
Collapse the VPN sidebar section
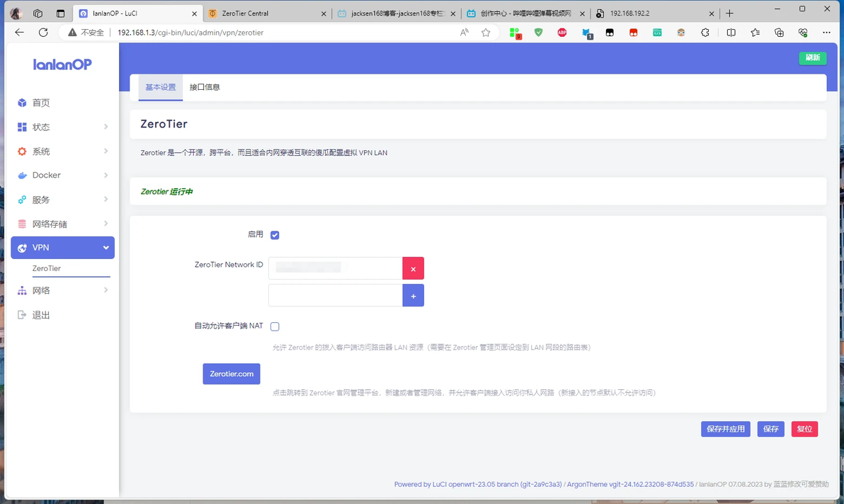coord(62,248)
